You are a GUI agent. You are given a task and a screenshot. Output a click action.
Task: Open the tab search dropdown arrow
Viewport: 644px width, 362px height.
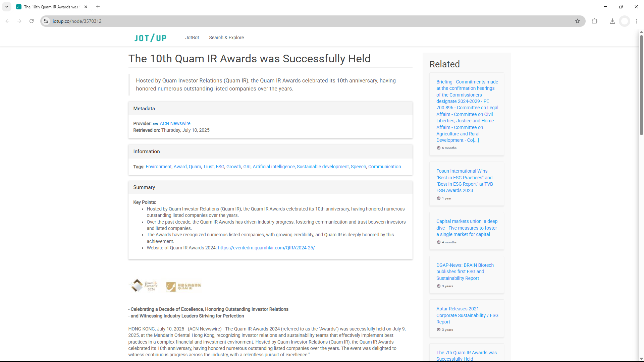[x=7, y=7]
